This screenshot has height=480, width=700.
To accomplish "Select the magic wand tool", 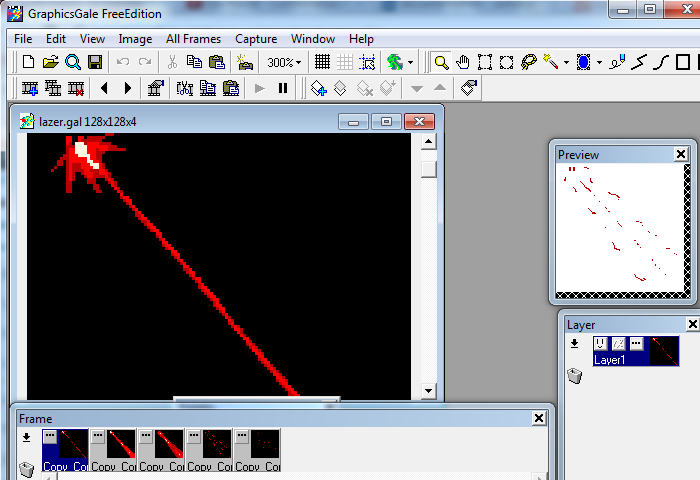I will coord(551,62).
